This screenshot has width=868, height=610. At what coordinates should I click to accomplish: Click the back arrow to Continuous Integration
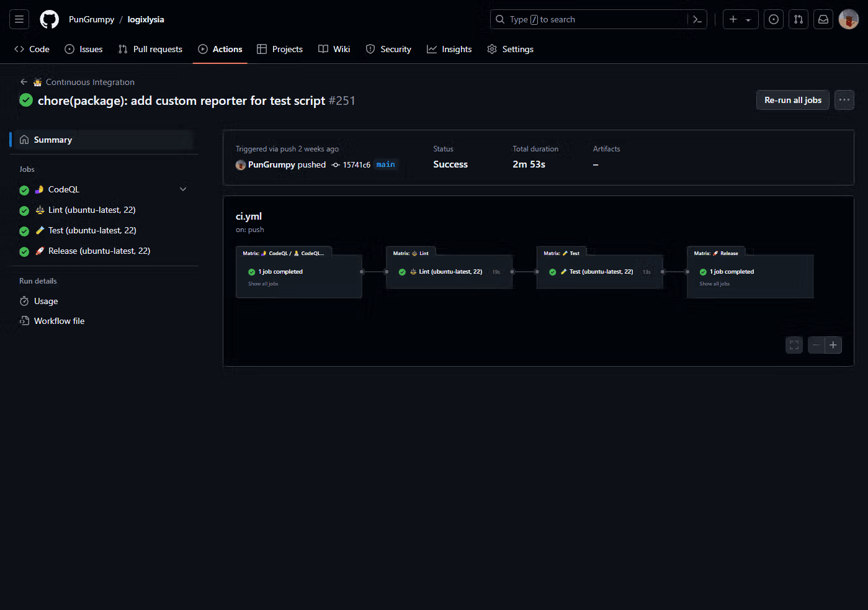coord(24,82)
